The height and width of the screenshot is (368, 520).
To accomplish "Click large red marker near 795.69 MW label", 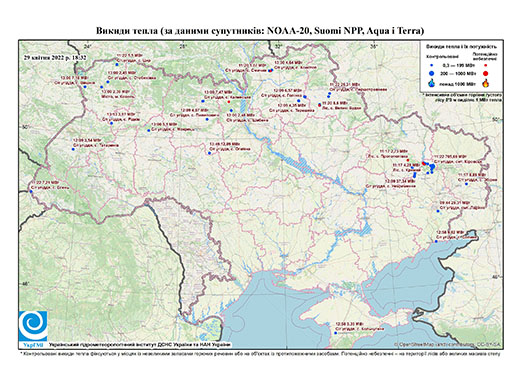I will pos(424,163).
